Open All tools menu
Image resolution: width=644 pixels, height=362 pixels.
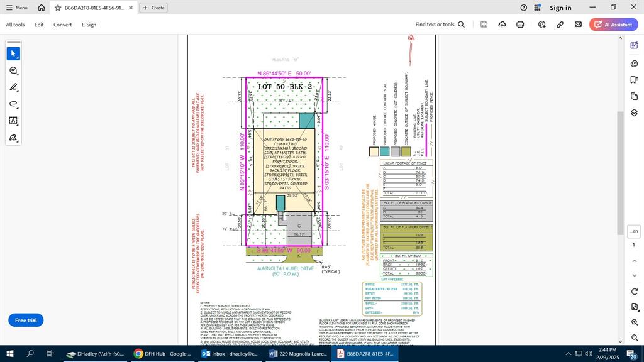click(x=15, y=25)
